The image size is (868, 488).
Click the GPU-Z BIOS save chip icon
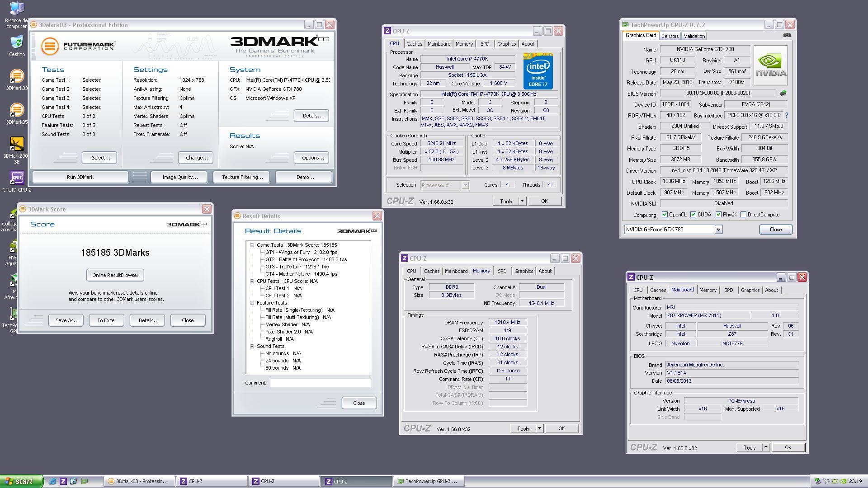point(783,93)
